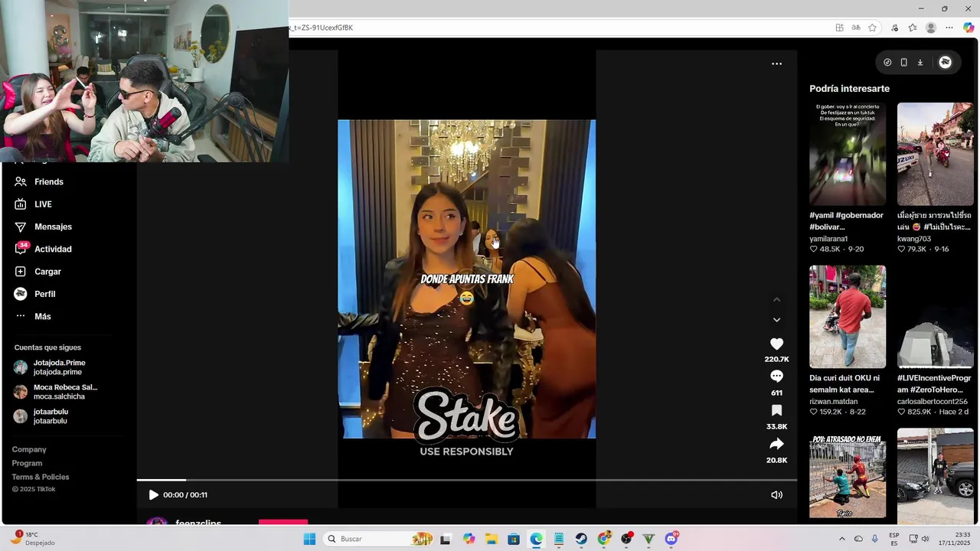Open creator carlosalbertocont256 profile link
Viewport: 980px width, 551px height.
(933, 401)
